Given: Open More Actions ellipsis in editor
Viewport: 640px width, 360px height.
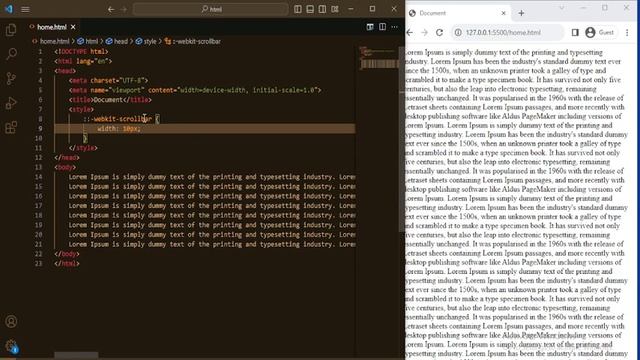Looking at the screenshot, I should pyautogui.click(x=394, y=27).
